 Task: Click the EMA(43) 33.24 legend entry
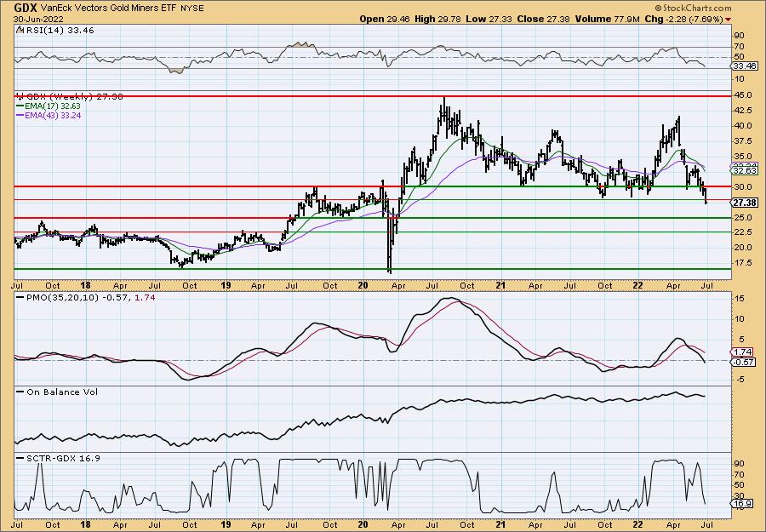click(x=49, y=116)
